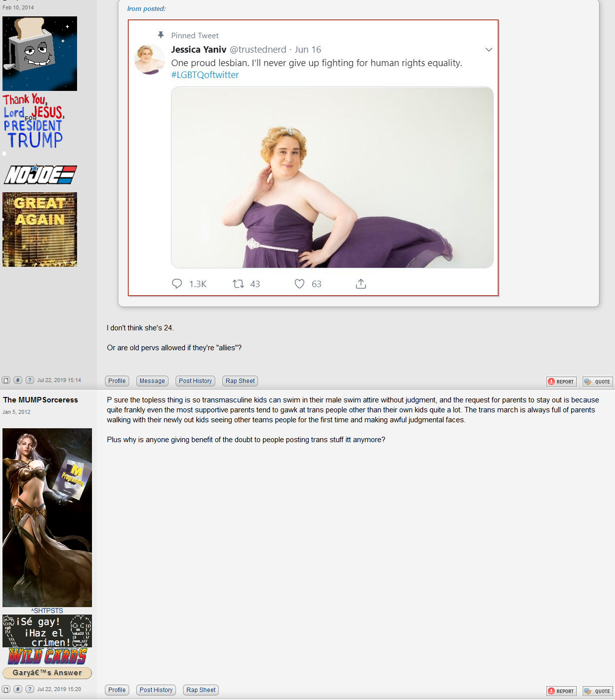Click the 'Feb 10, 2014' registration date
This screenshot has width=615, height=700.
point(18,7)
